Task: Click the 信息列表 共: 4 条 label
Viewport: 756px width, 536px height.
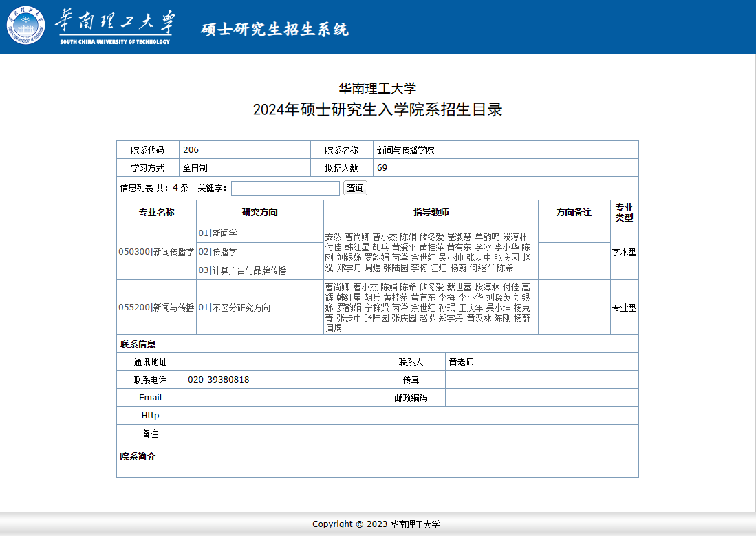Action: [154, 188]
